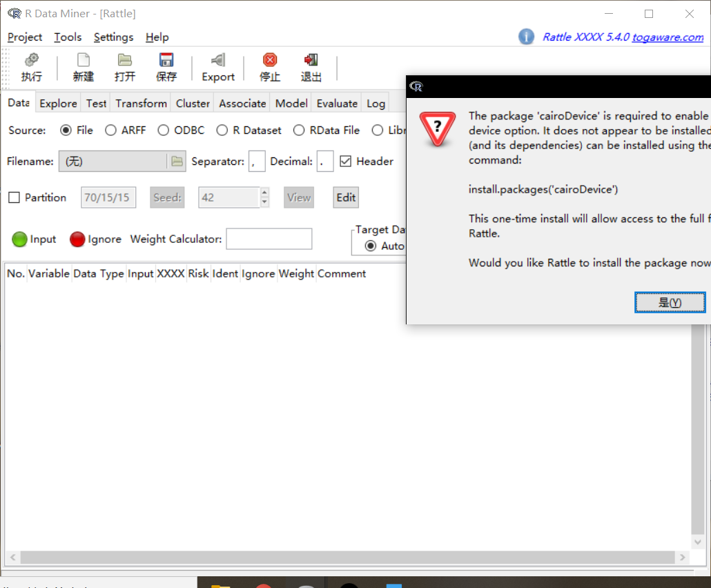Screen dimensions: 711x588
Task: Click into the Weight Calculator field
Action: [x=269, y=239]
